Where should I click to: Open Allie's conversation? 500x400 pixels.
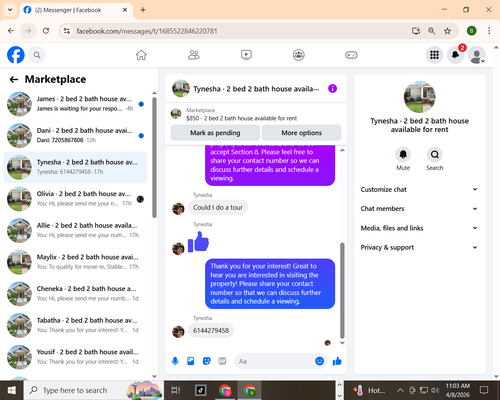coord(75,230)
